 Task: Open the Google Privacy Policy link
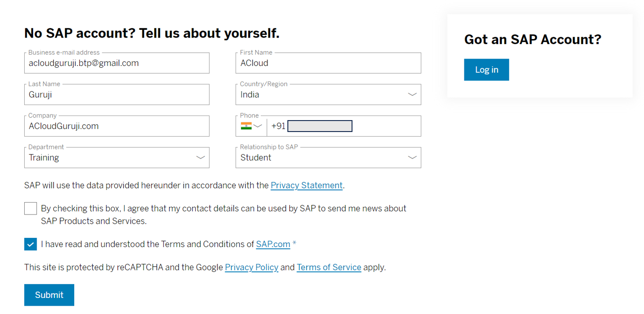tap(252, 267)
